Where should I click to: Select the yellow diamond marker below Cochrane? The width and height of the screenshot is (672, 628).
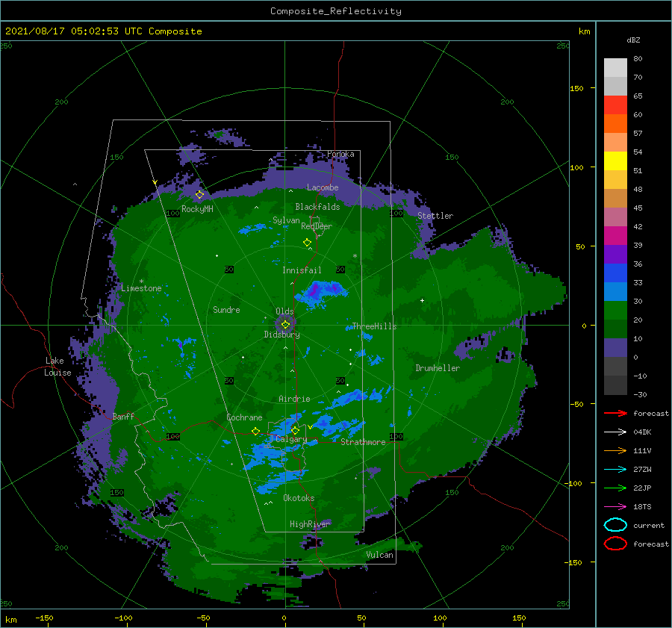[x=255, y=431]
